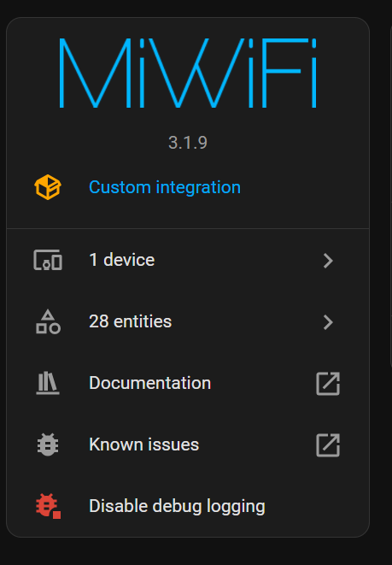Click the gray bug Known issues icon
This screenshot has height=565, width=392.
[x=48, y=444]
